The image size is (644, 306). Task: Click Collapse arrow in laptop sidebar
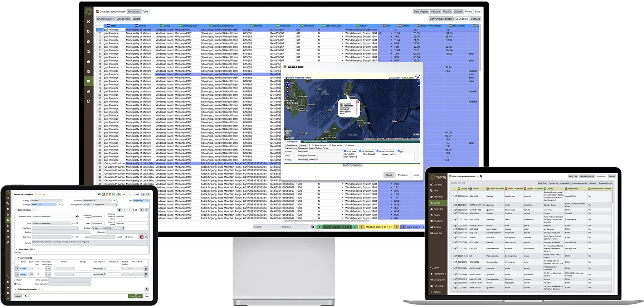point(431,292)
